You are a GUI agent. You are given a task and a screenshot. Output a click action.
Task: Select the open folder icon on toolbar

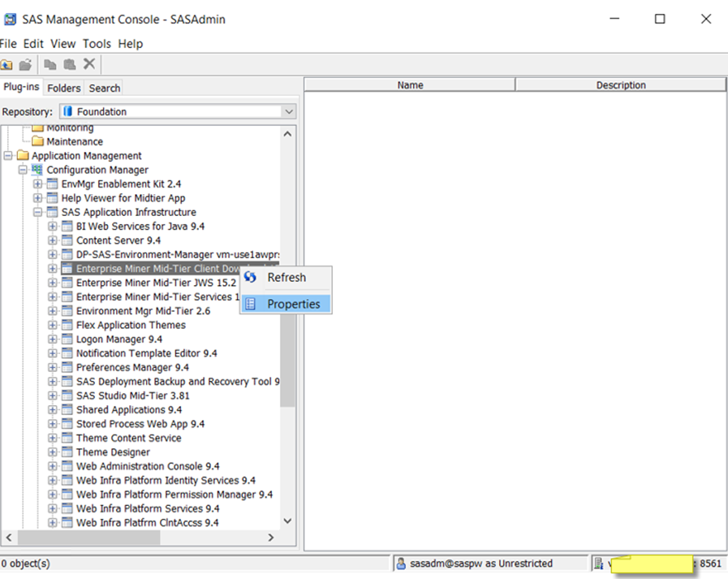pyautogui.click(x=26, y=63)
